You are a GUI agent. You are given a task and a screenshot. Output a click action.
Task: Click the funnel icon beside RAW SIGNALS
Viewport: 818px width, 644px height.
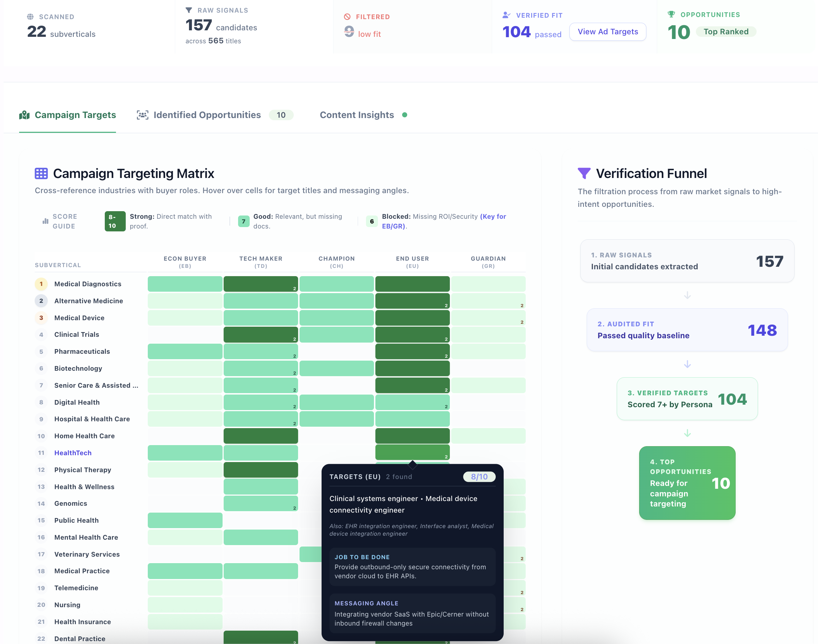tap(189, 10)
